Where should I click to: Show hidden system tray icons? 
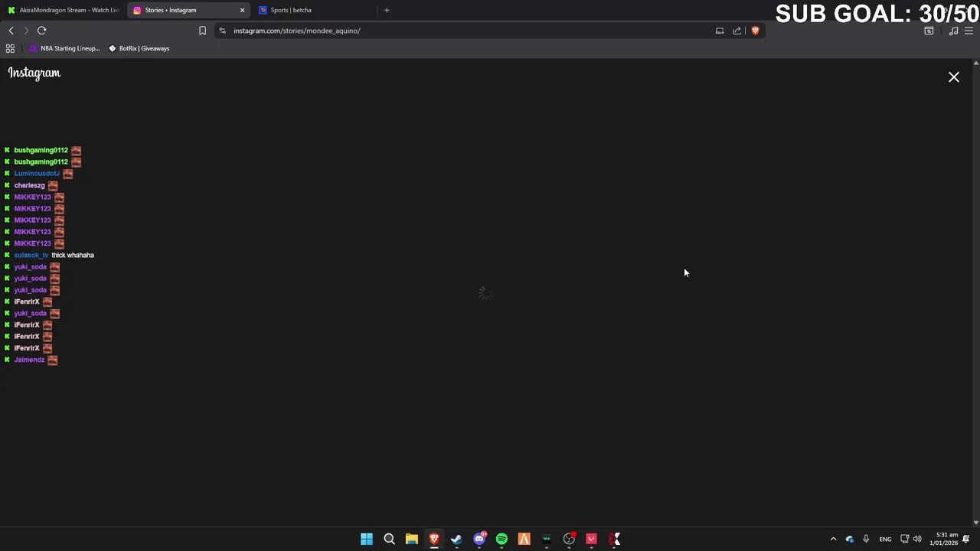click(x=833, y=539)
